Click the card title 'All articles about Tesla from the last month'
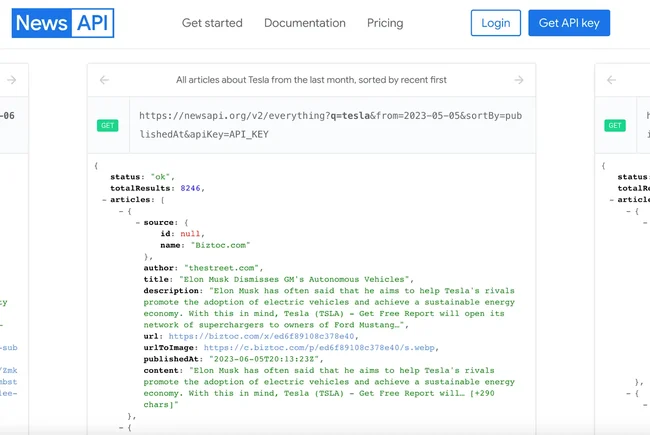This screenshot has width=650, height=435. [x=311, y=80]
